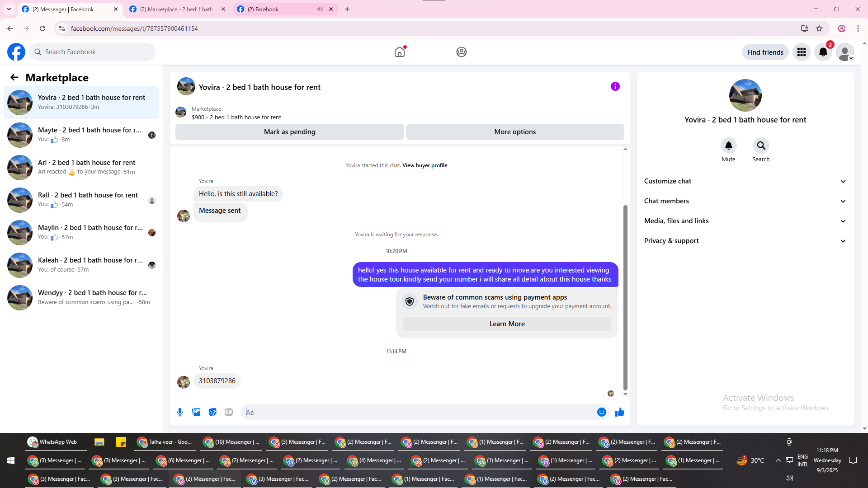Open the Chrome three-dot menu

point(858,28)
